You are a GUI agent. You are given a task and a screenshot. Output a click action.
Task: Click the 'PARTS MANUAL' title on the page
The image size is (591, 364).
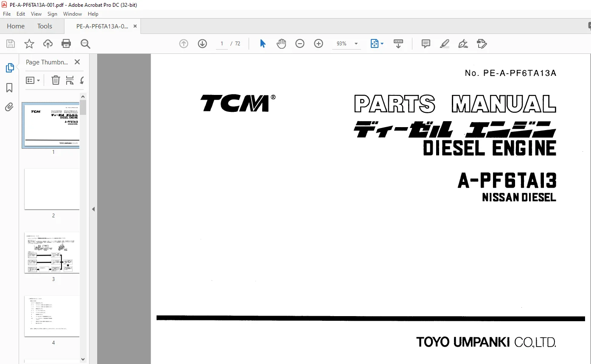pos(455,104)
